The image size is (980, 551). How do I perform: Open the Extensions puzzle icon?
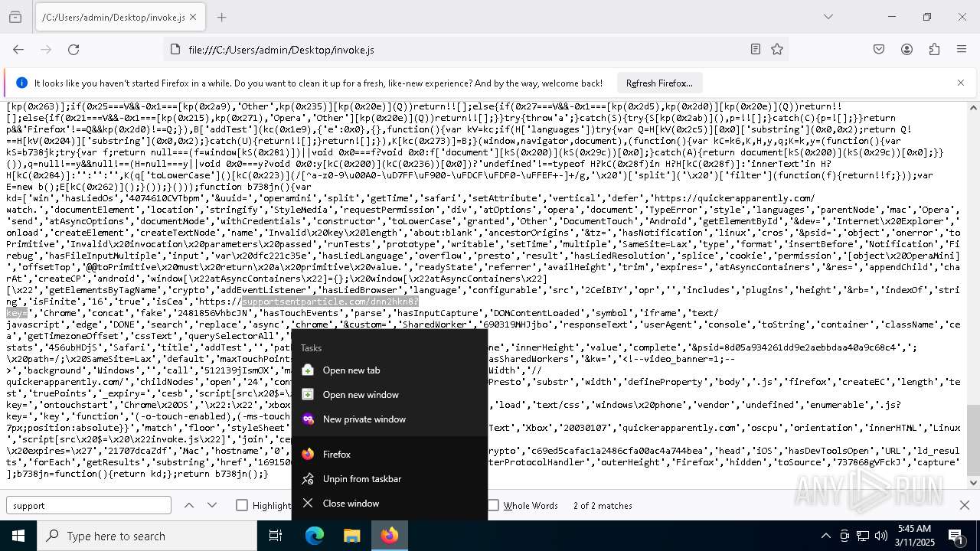coord(934,50)
